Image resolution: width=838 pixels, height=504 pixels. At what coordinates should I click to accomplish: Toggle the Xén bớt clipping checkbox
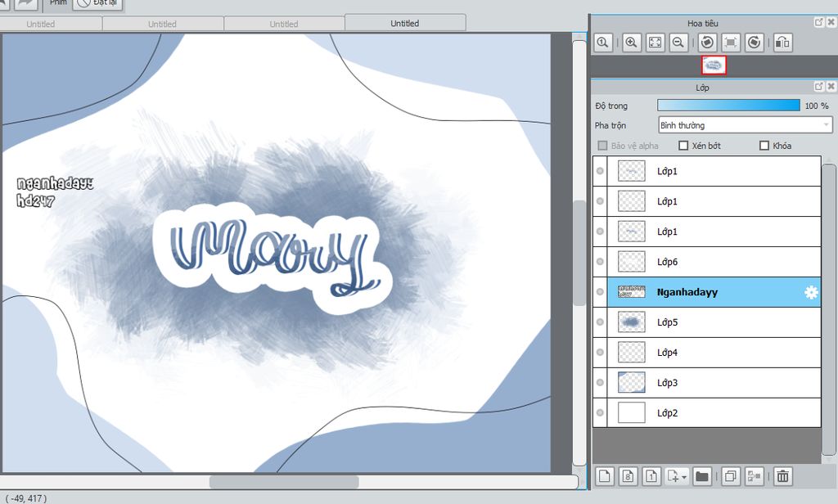pyautogui.click(x=683, y=146)
